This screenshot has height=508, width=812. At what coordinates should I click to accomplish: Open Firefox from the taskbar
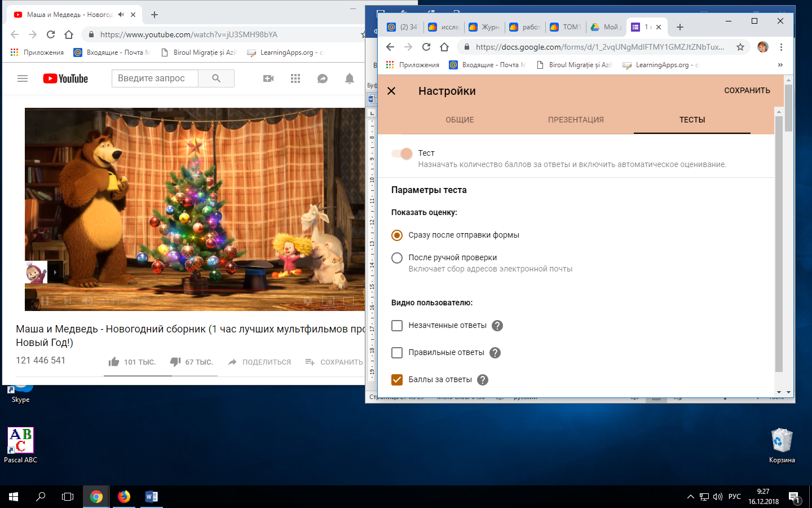click(124, 497)
